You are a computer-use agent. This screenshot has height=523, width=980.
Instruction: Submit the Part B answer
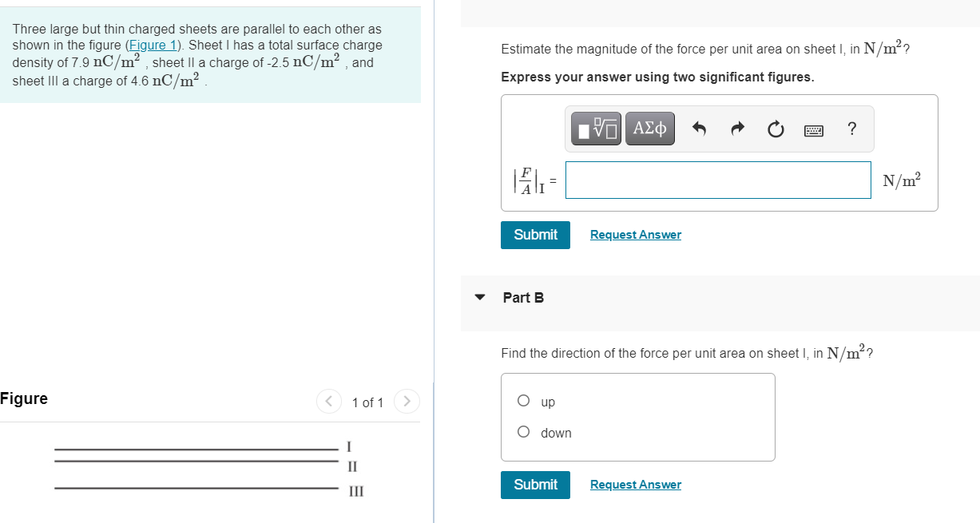535,485
